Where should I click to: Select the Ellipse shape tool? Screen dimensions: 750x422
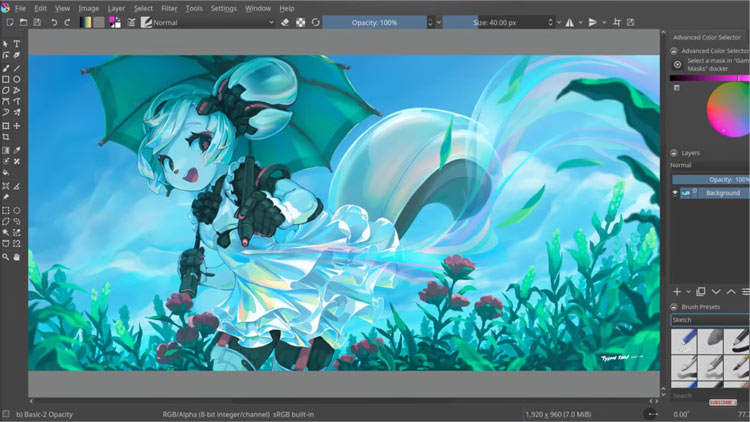tap(17, 79)
